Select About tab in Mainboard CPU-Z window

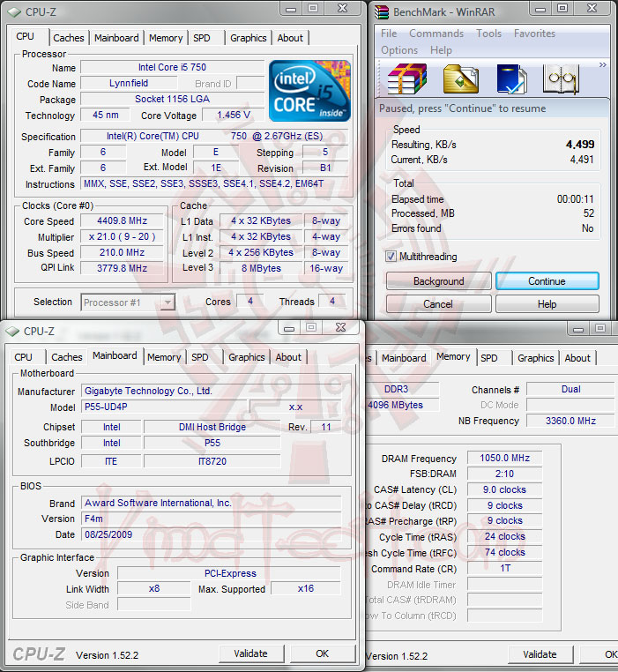pyautogui.click(x=288, y=357)
